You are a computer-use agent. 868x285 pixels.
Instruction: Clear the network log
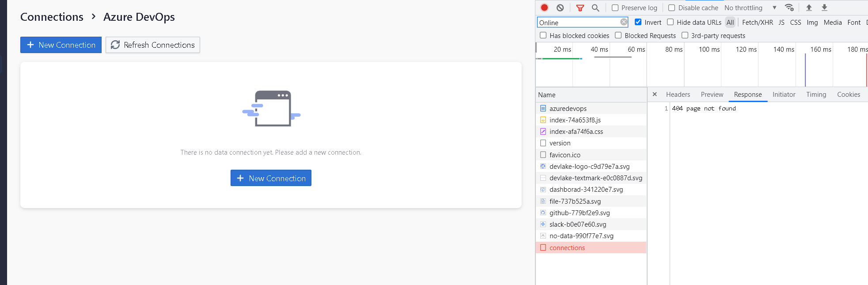pos(560,8)
